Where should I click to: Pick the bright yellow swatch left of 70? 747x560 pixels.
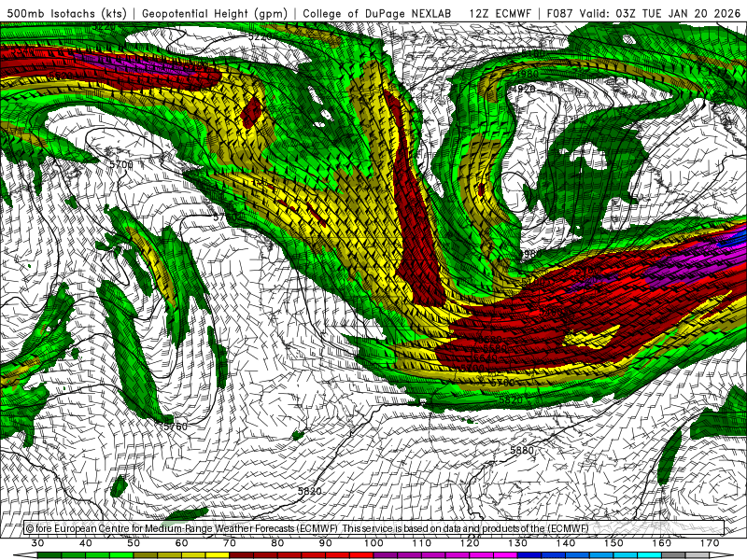218,555
